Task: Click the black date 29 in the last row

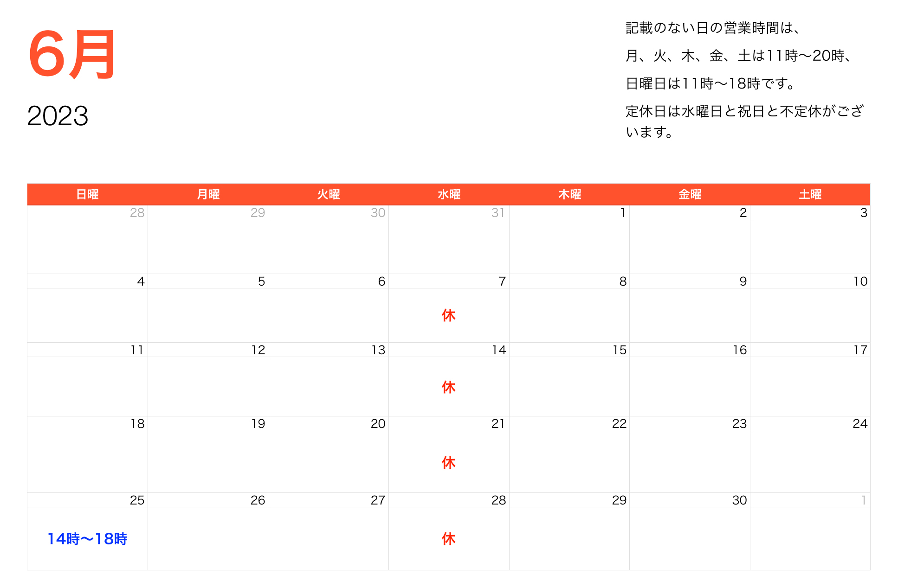Action: 619,500
